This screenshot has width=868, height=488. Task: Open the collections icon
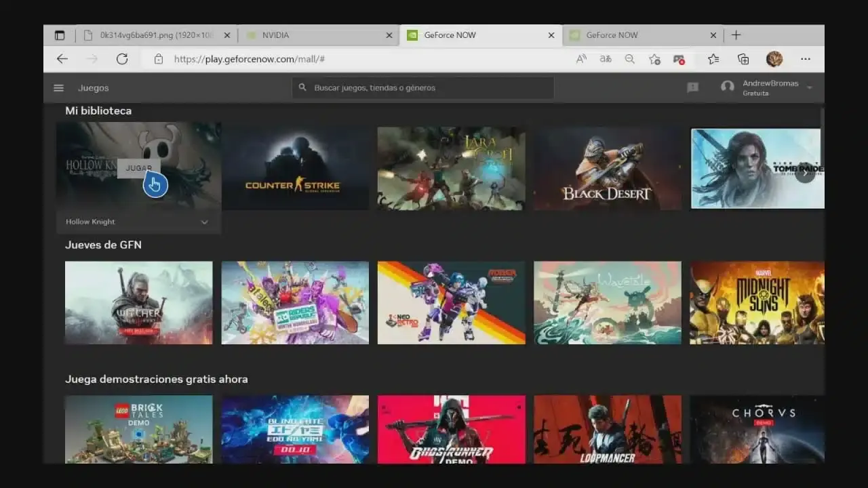coord(743,59)
